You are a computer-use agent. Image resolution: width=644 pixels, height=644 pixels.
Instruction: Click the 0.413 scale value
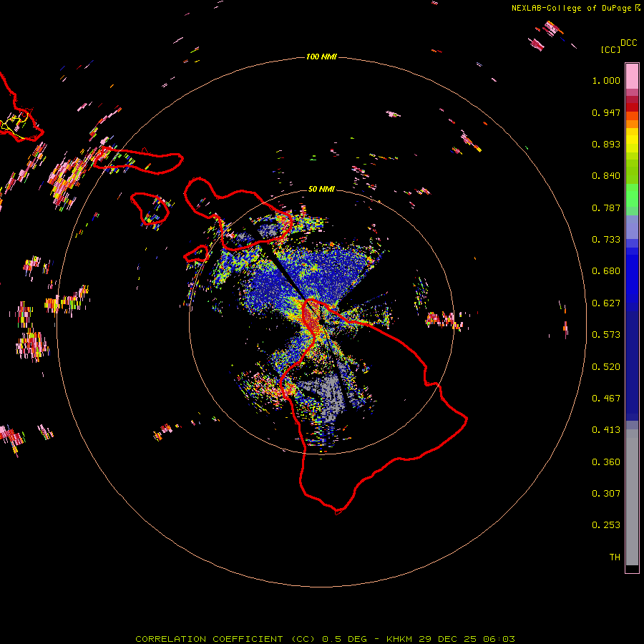pyautogui.click(x=606, y=430)
